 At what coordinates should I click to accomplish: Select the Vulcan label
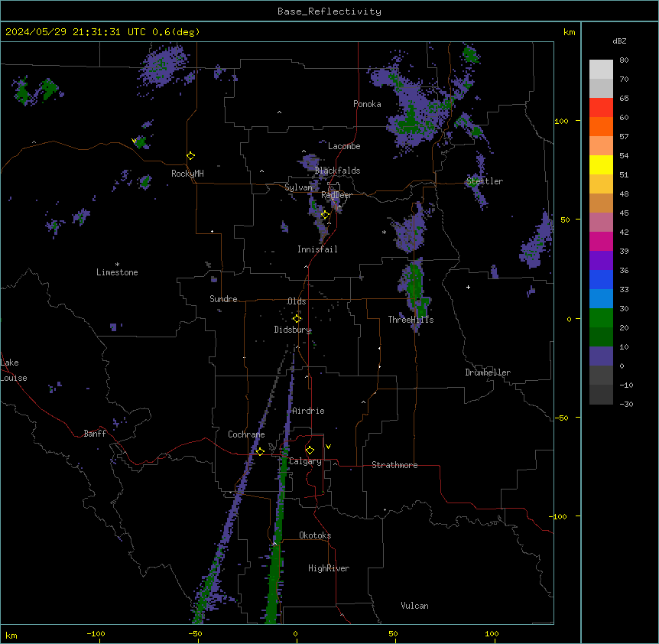[x=415, y=606]
